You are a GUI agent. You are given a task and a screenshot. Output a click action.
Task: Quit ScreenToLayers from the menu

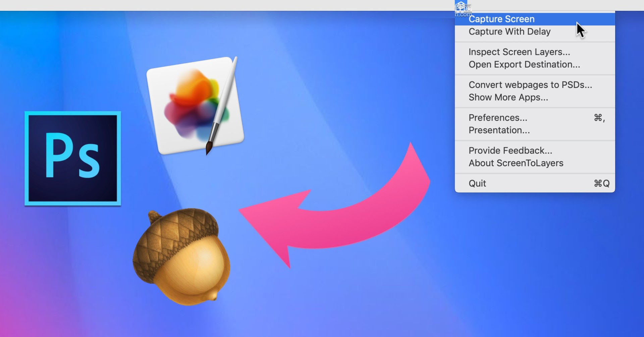535,184
